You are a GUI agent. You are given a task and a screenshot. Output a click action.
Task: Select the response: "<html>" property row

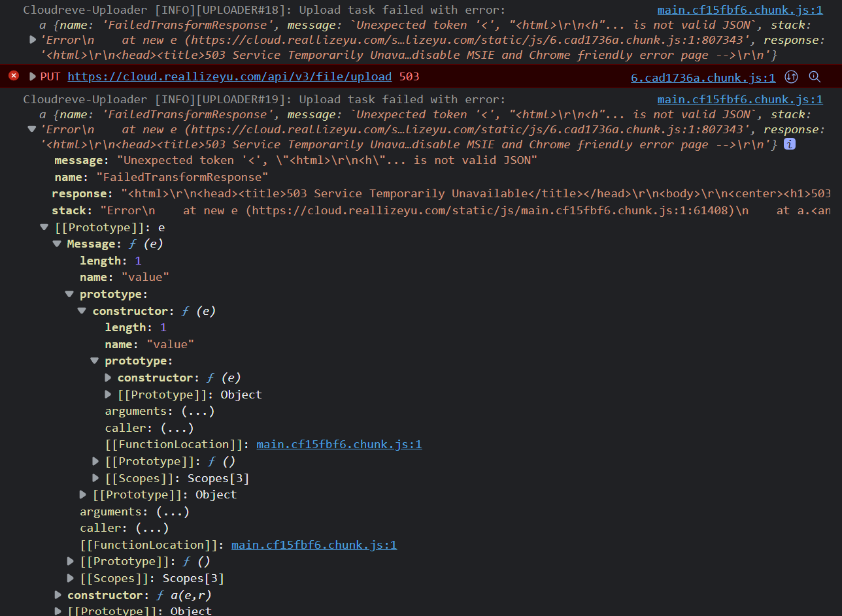click(441, 193)
